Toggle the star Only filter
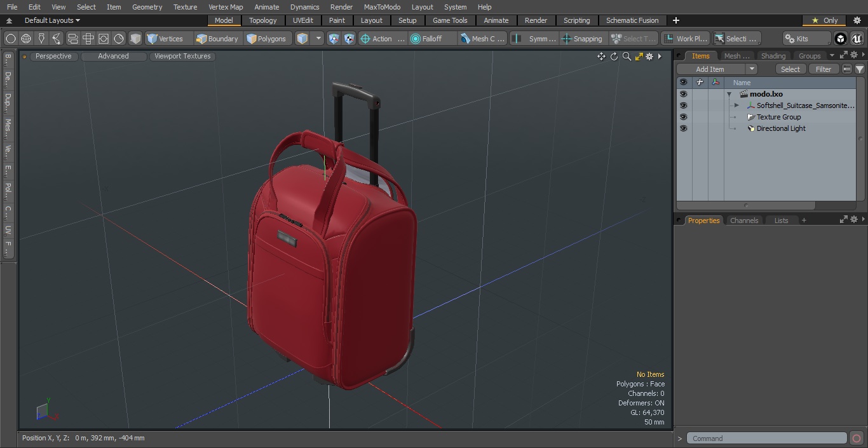This screenshot has width=868, height=448. pos(825,20)
